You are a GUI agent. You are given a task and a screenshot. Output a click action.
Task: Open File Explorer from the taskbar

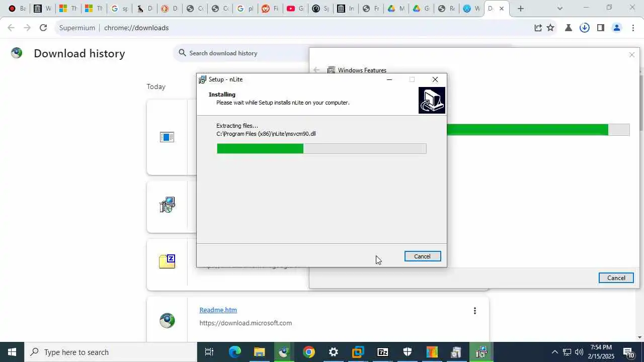tap(259, 352)
